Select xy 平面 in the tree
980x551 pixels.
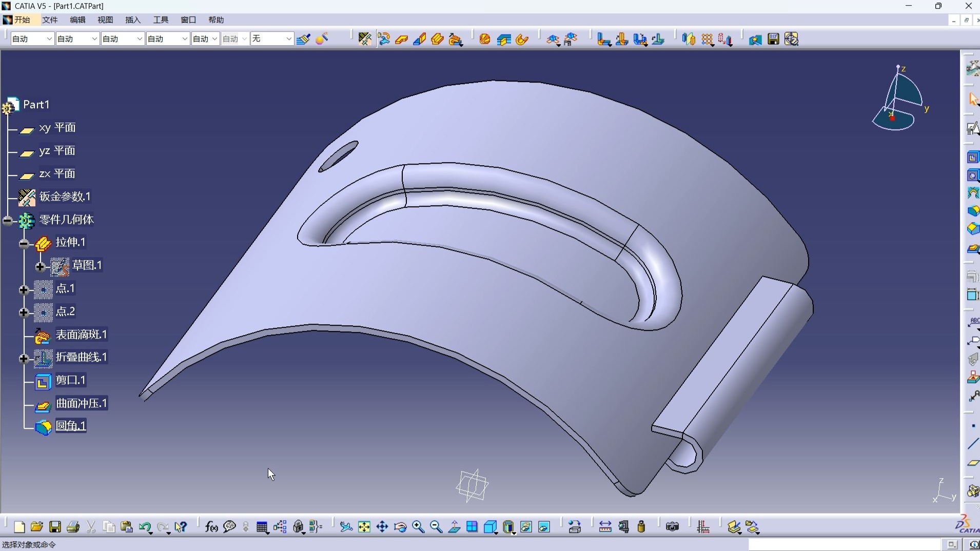(x=57, y=127)
